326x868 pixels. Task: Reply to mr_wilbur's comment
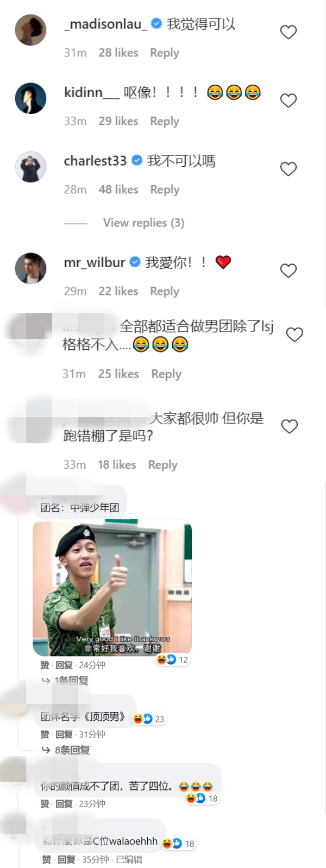pos(165,291)
